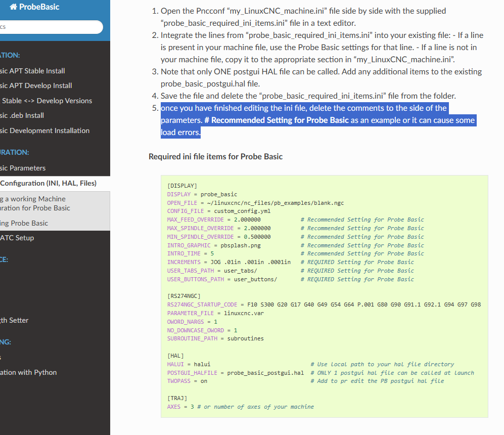Click the INTRO_TIME = 5 line

point(190,254)
